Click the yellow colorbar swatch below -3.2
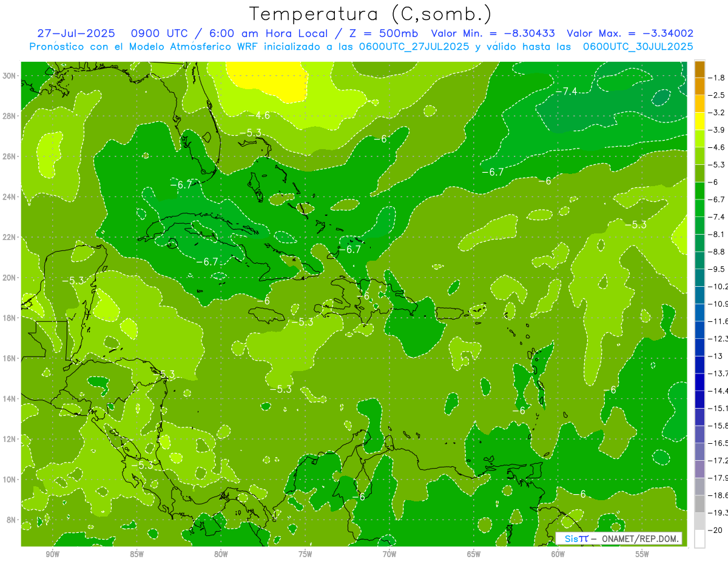Image resolution: width=728 pixels, height=562 pixels. tap(699, 121)
